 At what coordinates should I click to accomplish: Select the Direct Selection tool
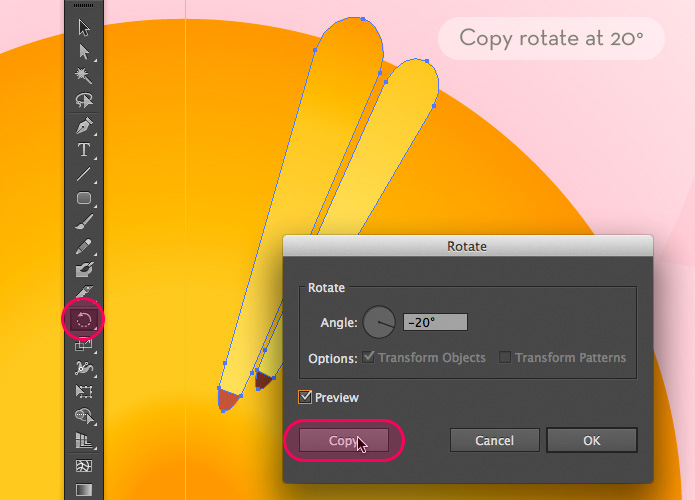click(84, 52)
